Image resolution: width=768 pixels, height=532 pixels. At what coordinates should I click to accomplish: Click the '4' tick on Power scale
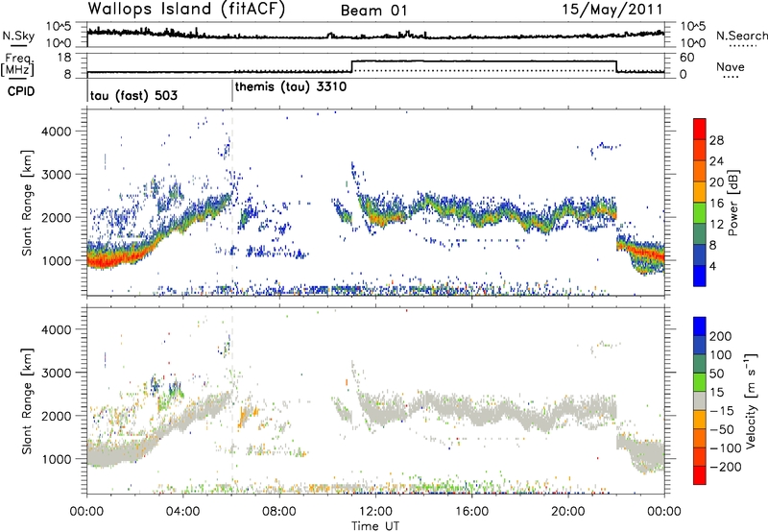coord(713,266)
